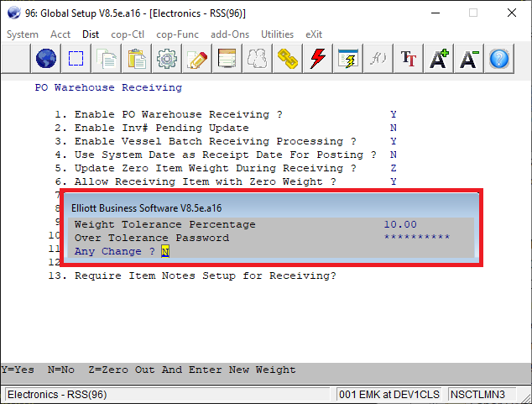Open the Utilities menu

coord(277,34)
